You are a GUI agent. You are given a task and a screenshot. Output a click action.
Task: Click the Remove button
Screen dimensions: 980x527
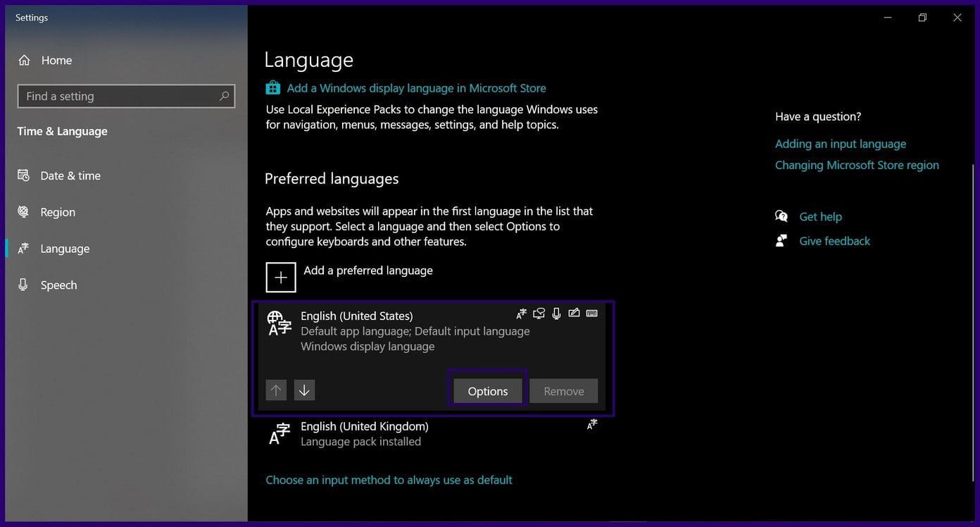[564, 391]
